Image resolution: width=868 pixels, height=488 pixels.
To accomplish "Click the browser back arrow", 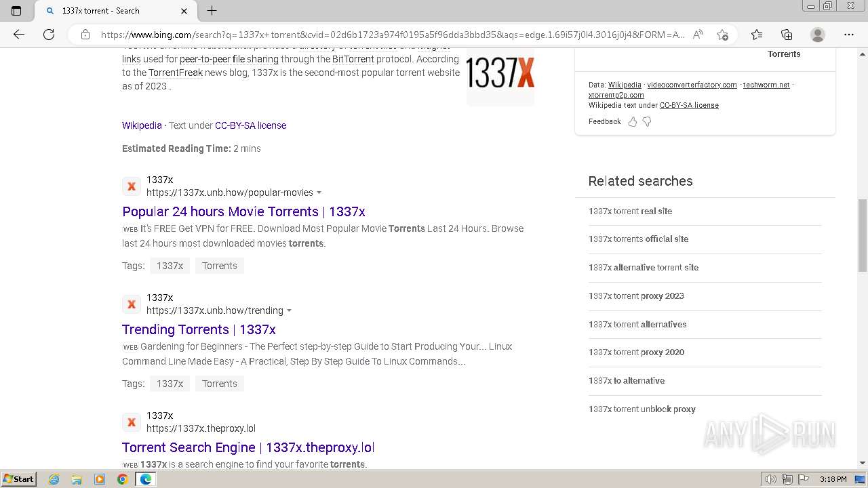I will tap(19, 35).
